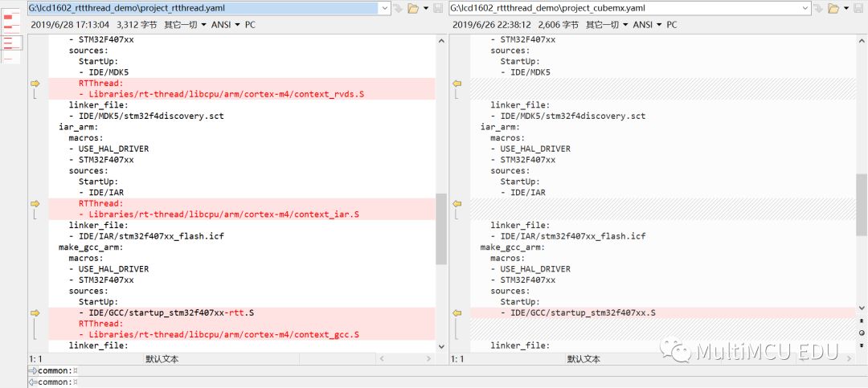868x388 pixels.
Task: Click right pane make_gcc_arm: line
Action: tap(513, 247)
